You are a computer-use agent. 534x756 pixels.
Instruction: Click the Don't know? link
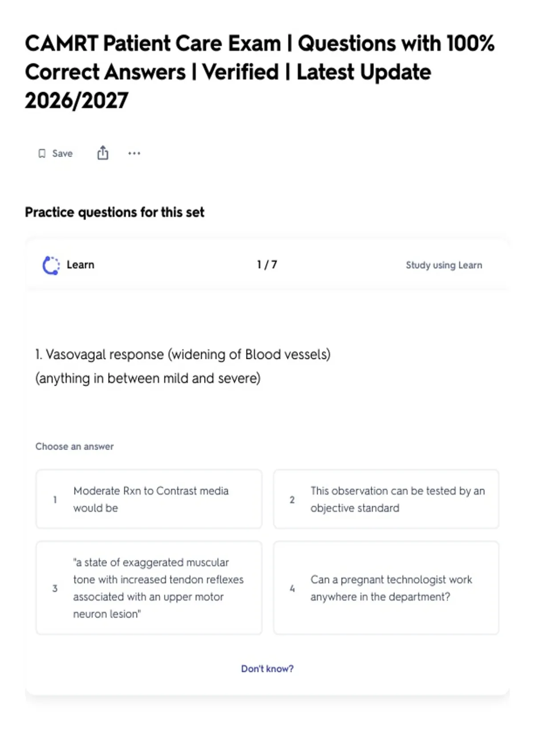point(267,668)
